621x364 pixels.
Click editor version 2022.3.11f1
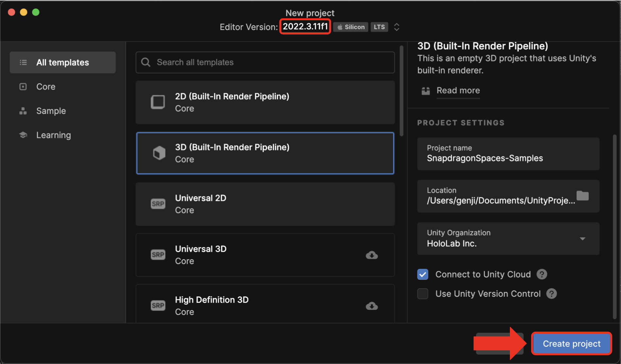305,26
